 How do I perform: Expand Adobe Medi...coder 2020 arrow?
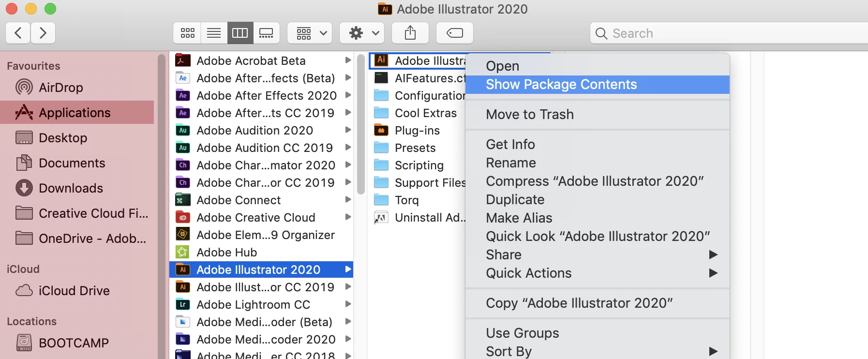347,339
